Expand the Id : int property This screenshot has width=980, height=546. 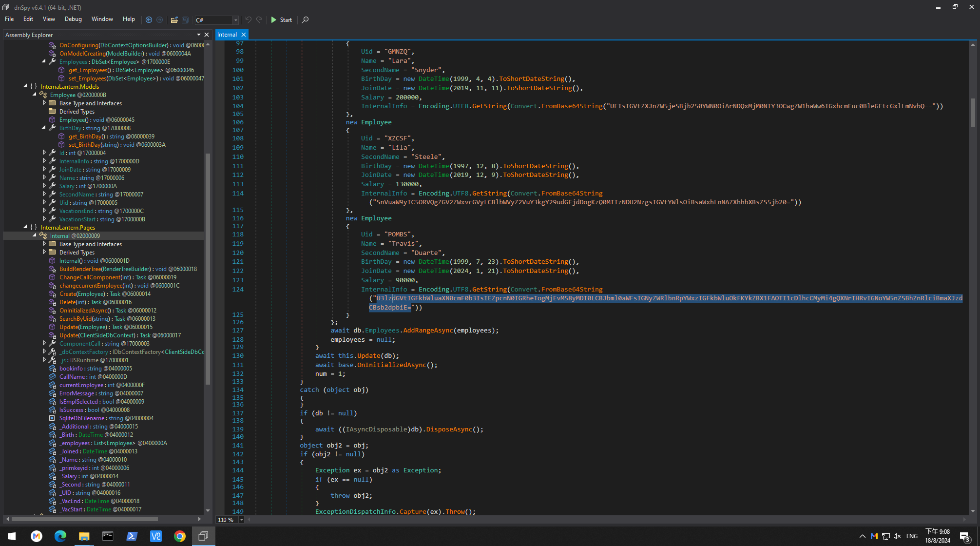pos(44,153)
